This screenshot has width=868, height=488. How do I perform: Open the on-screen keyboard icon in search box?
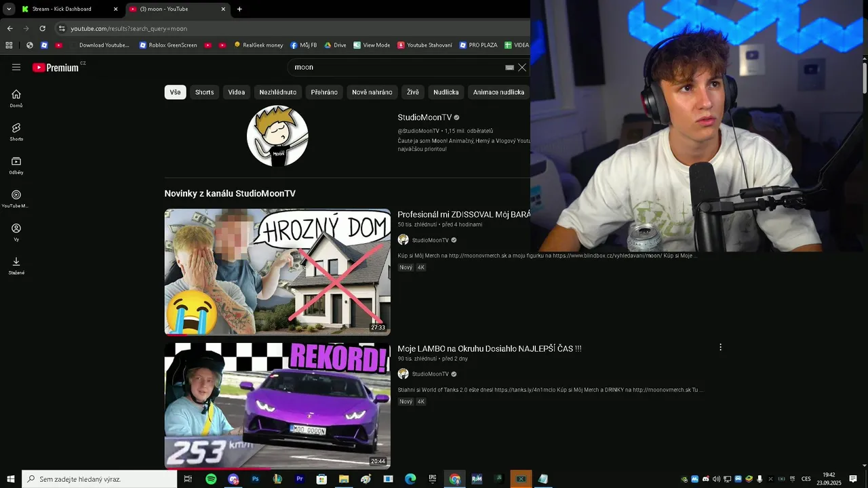pos(509,67)
